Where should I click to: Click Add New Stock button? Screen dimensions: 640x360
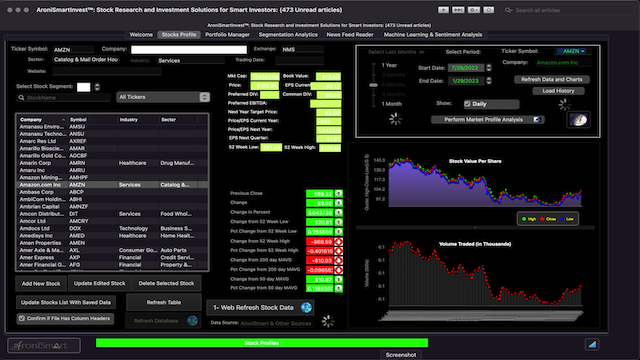pyautogui.click(x=41, y=283)
